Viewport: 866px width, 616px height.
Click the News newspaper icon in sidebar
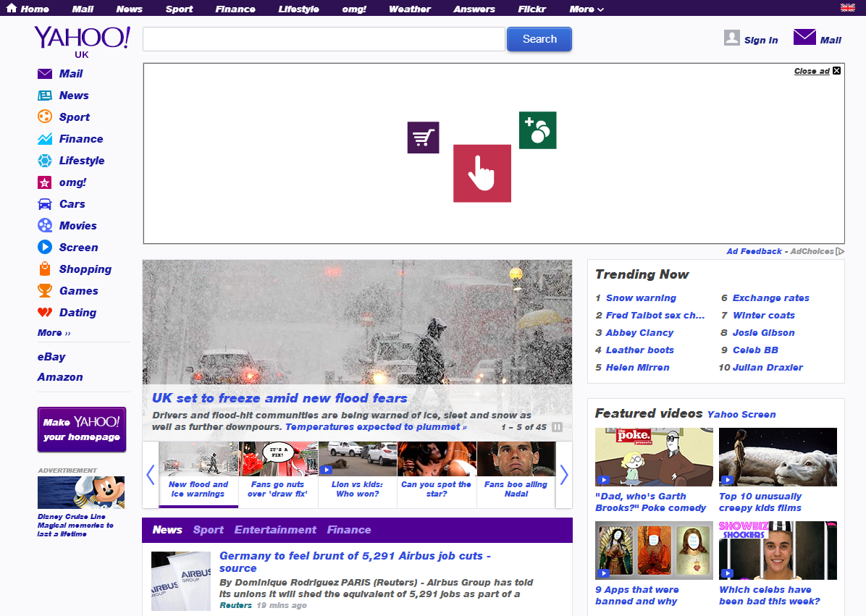pos(45,96)
